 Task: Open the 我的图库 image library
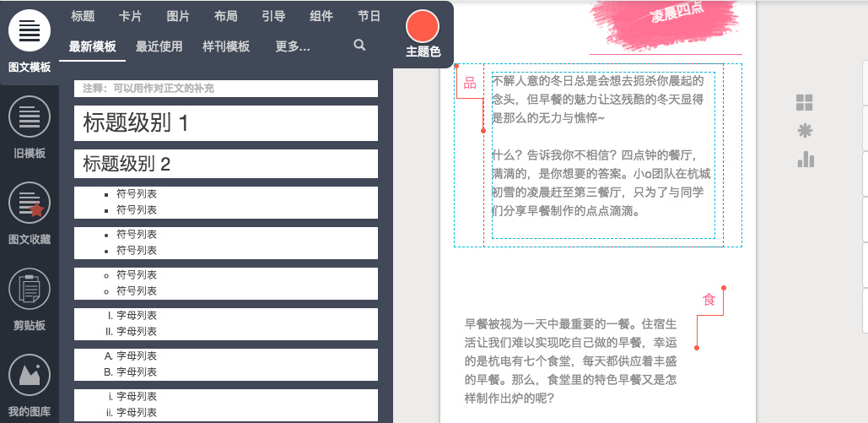(x=30, y=387)
